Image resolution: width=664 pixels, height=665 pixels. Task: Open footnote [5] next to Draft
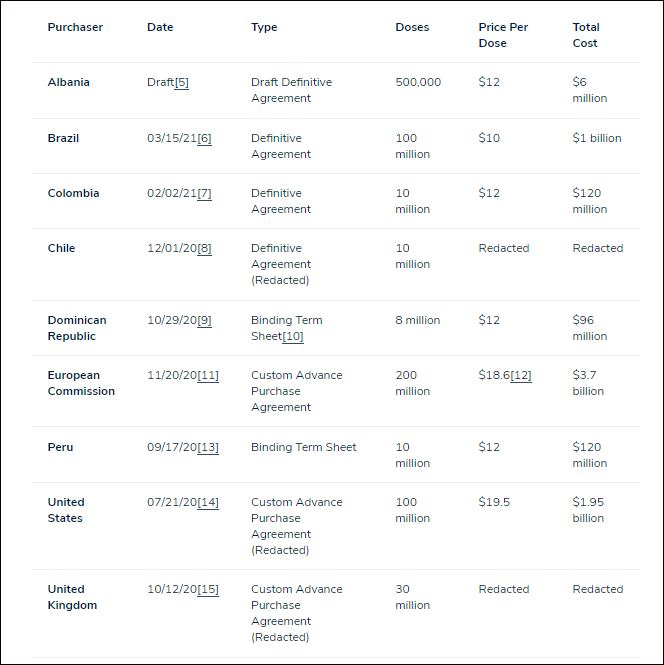click(x=181, y=82)
